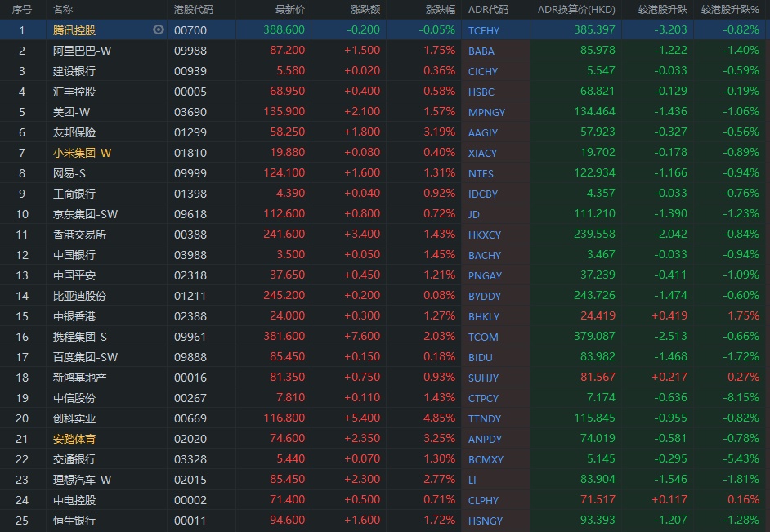This screenshot has width=770, height=532.
Task: Open 阿里巴巴-W stock row
Action: (82, 51)
